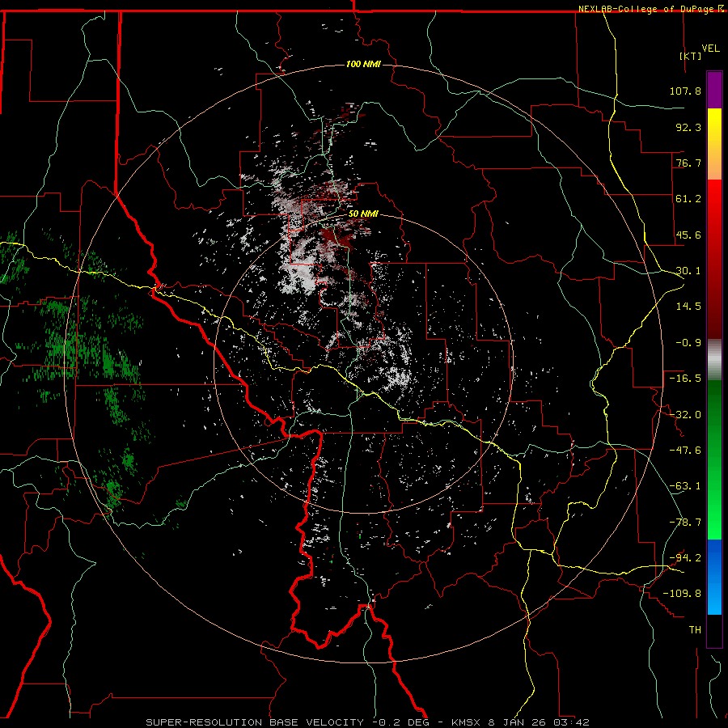Screen dimensions: 728x728
Task: Click the -32.0 legend value
Action: tap(685, 415)
